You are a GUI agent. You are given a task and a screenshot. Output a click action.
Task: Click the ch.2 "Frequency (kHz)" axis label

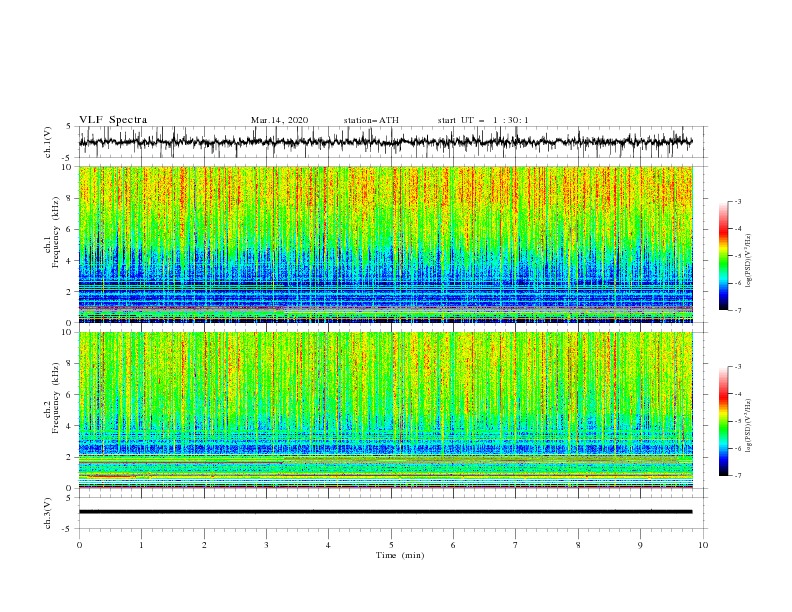(x=57, y=398)
